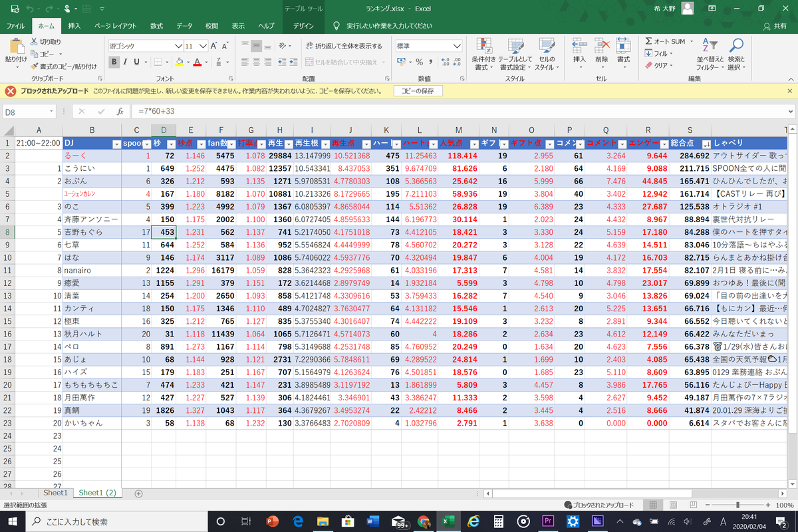The height and width of the screenshot is (532, 798).
Task: Click the Share (共有) button
Action: click(x=775, y=26)
